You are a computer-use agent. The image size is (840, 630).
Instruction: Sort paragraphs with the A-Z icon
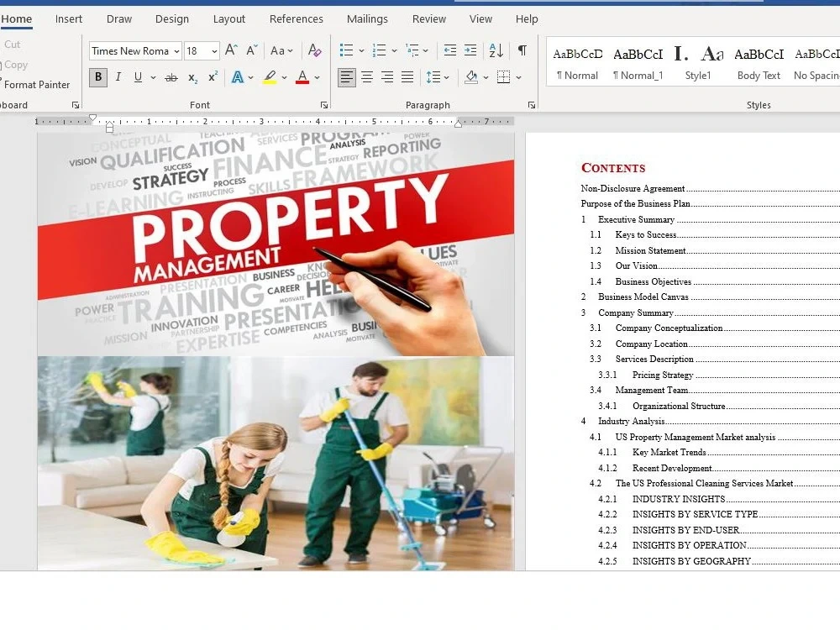[496, 50]
